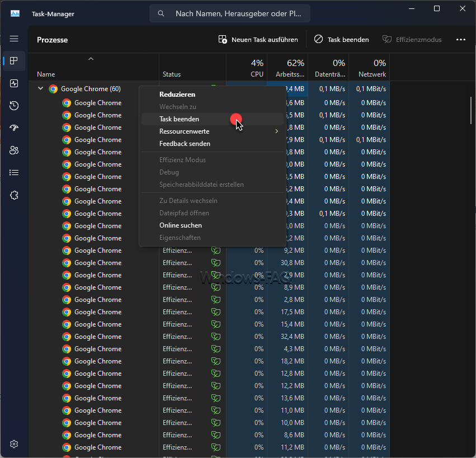Open the hamburger navigation menu
The width and height of the screenshot is (476, 458).
click(x=14, y=39)
